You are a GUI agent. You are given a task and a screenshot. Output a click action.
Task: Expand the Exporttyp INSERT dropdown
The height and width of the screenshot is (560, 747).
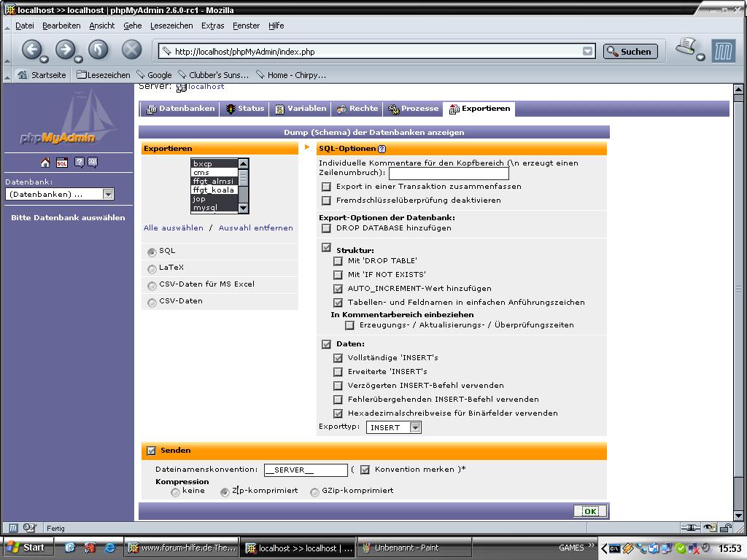point(415,427)
